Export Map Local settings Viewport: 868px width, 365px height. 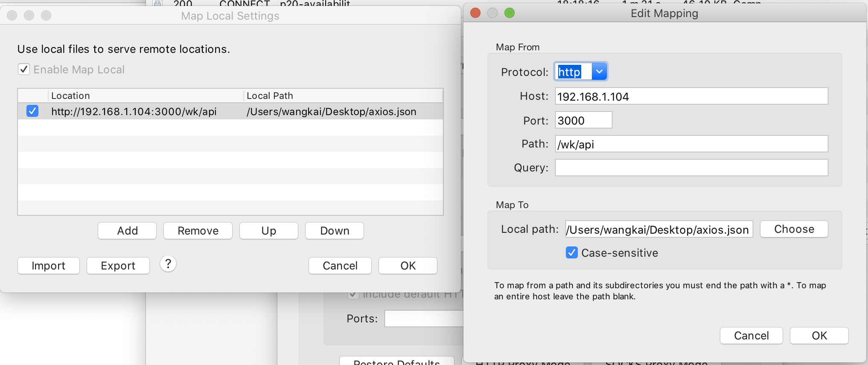click(x=118, y=266)
